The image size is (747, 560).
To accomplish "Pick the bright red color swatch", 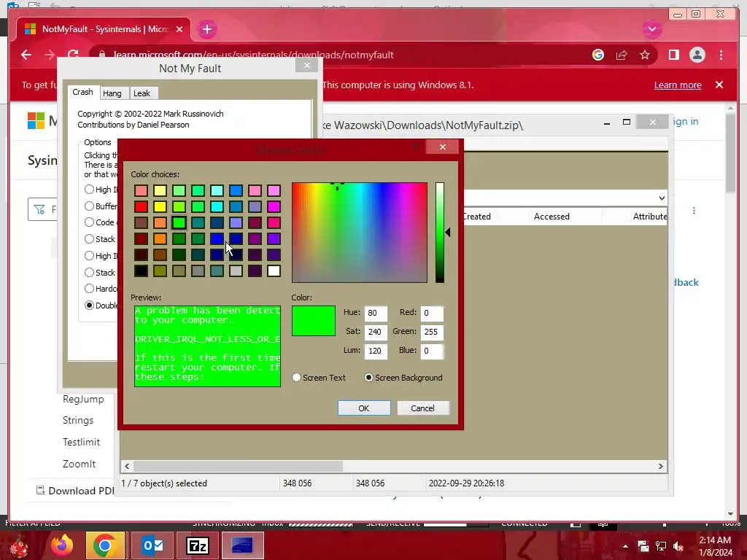I will 141,206.
